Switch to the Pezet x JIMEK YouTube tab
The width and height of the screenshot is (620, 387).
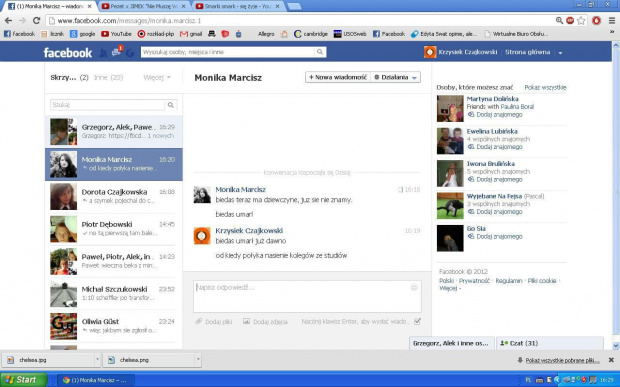pos(144,6)
